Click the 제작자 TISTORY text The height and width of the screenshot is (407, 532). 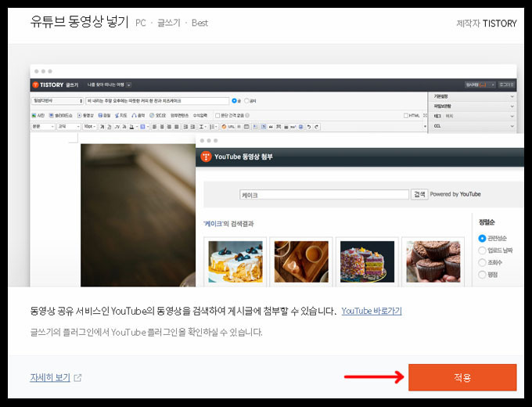[486, 23]
